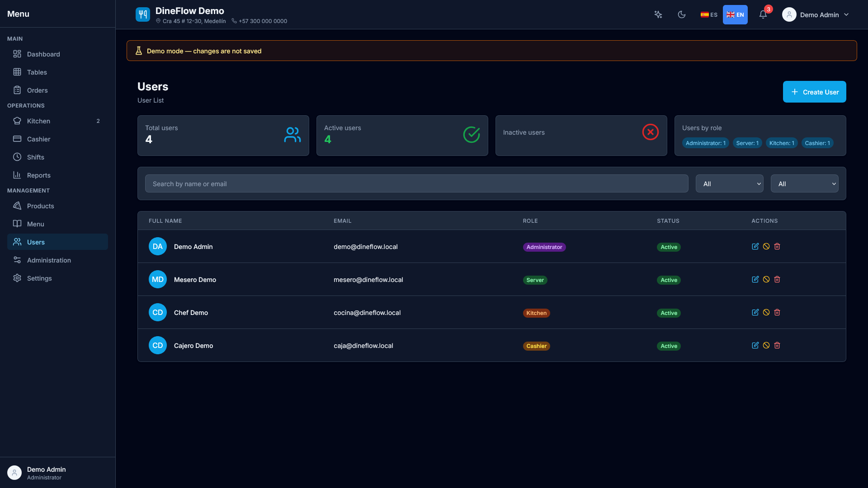
Task: Click the CD avatar of Chef Demo
Action: [x=158, y=312]
